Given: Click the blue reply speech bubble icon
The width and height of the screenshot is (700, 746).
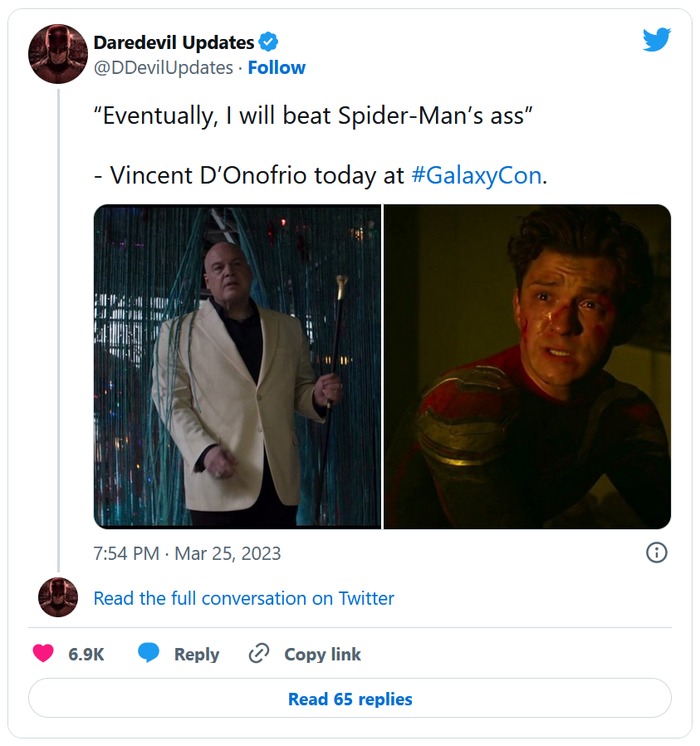Looking at the screenshot, I should click(x=149, y=654).
